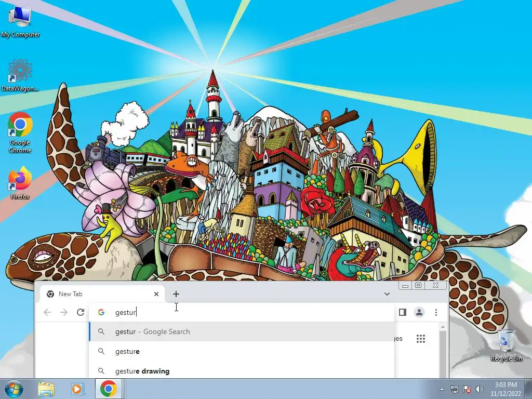The height and width of the screenshot is (399, 532).
Task: Open Windows Explorer from taskbar
Action: coord(46,389)
